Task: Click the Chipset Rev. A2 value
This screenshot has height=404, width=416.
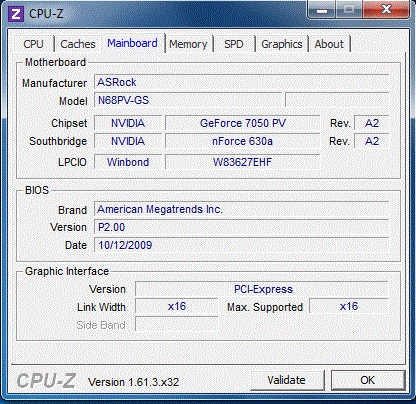Action: [x=372, y=123]
